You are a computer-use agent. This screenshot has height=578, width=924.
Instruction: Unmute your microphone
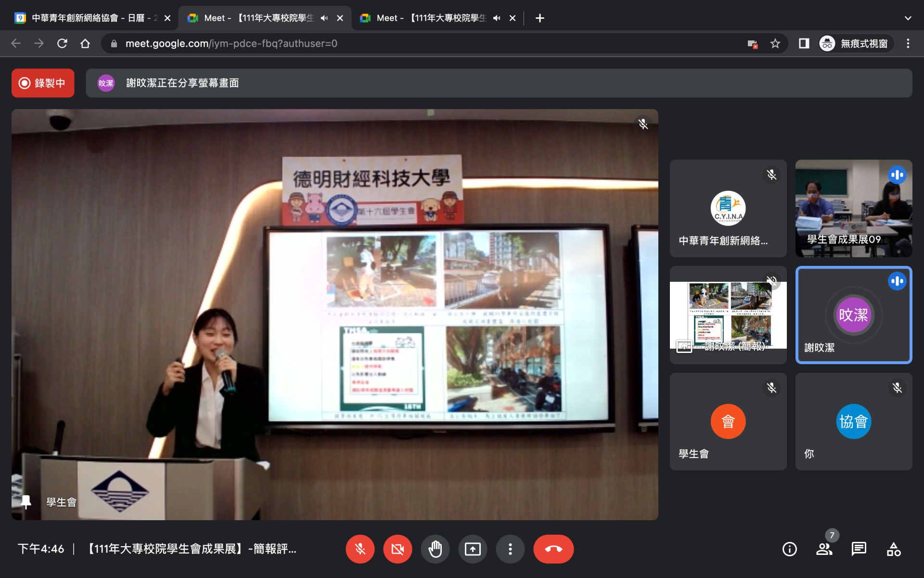pos(360,549)
